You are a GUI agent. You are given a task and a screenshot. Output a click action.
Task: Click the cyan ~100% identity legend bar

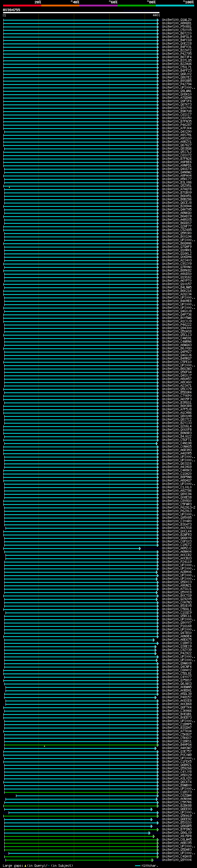(x=175, y=6)
